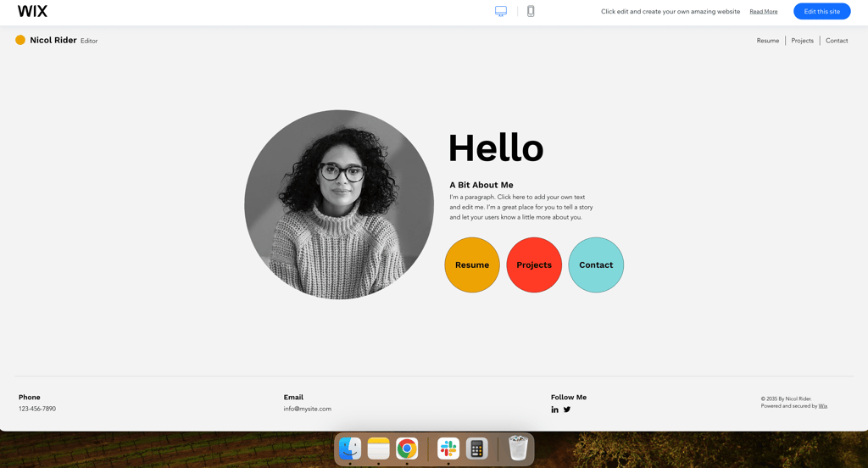Open the Trash in the dock

[518, 448]
